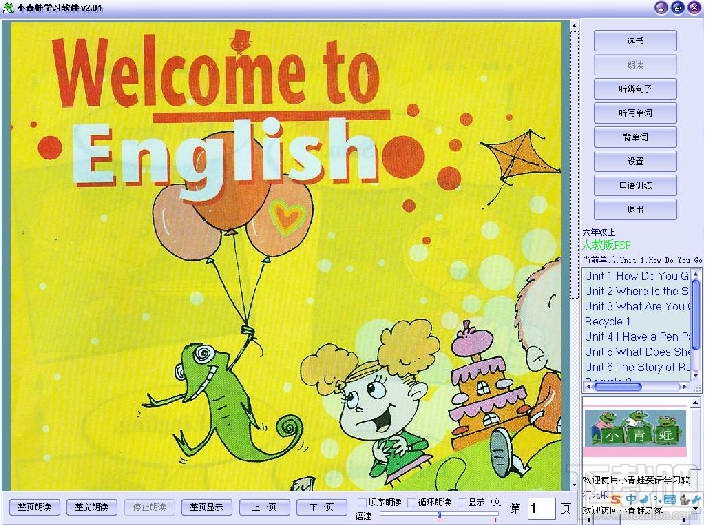Click unit list horizontal scrollbar right arrow
This screenshot has height=525, width=706.
point(685,386)
